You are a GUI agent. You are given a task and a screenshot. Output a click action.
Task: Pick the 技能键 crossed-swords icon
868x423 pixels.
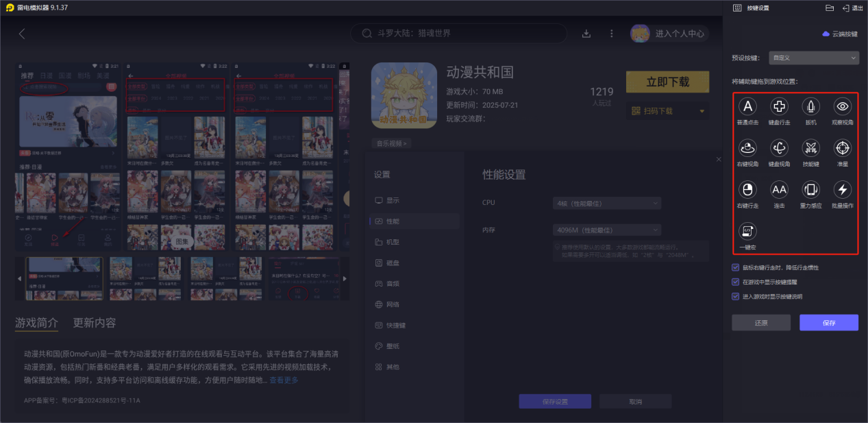point(811,148)
